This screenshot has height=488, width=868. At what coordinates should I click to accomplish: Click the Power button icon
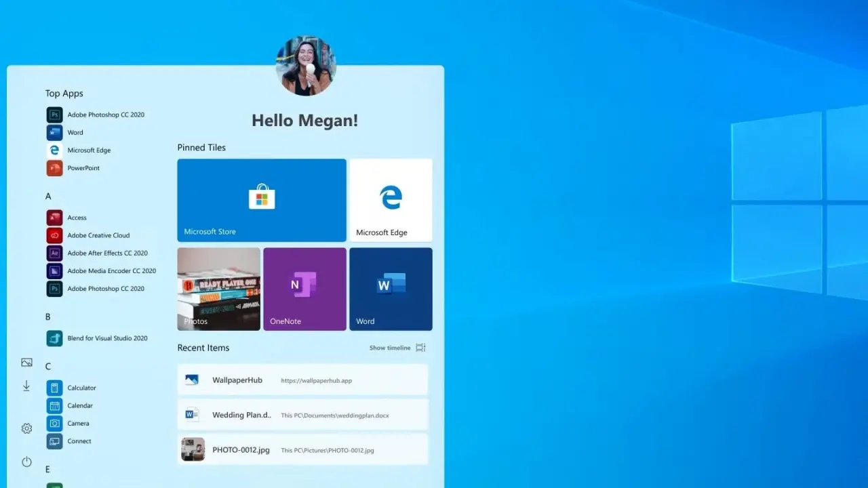pos(26,462)
